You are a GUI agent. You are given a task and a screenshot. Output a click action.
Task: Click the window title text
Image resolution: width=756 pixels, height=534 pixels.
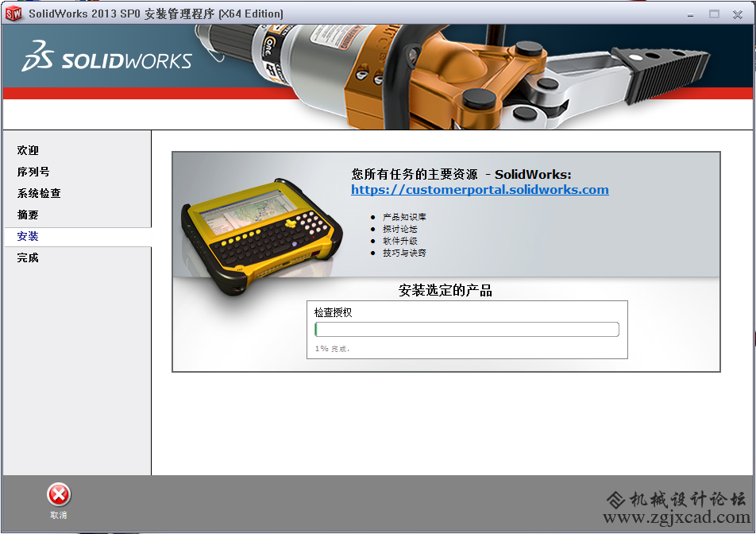point(156,14)
